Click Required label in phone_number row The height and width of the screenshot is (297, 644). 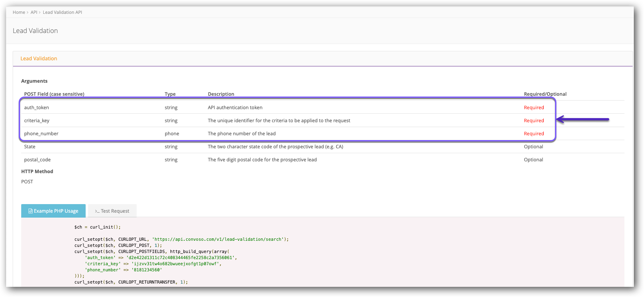[x=534, y=134]
